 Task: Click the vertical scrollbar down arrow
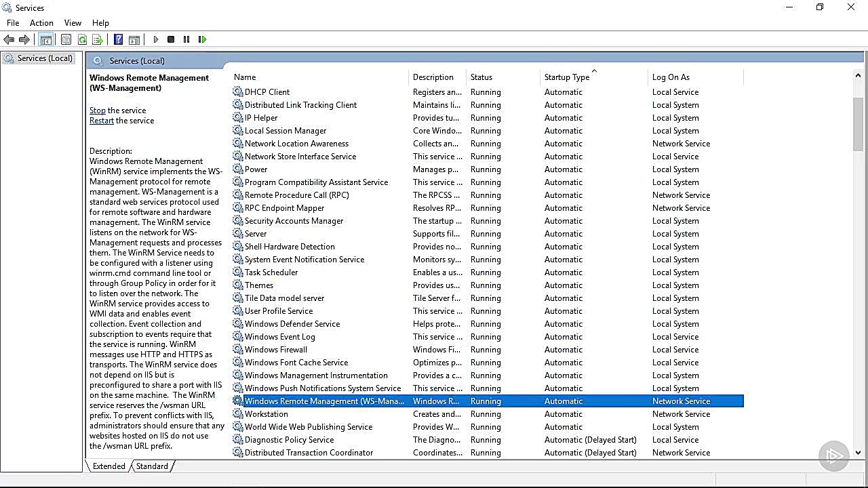pos(858,452)
